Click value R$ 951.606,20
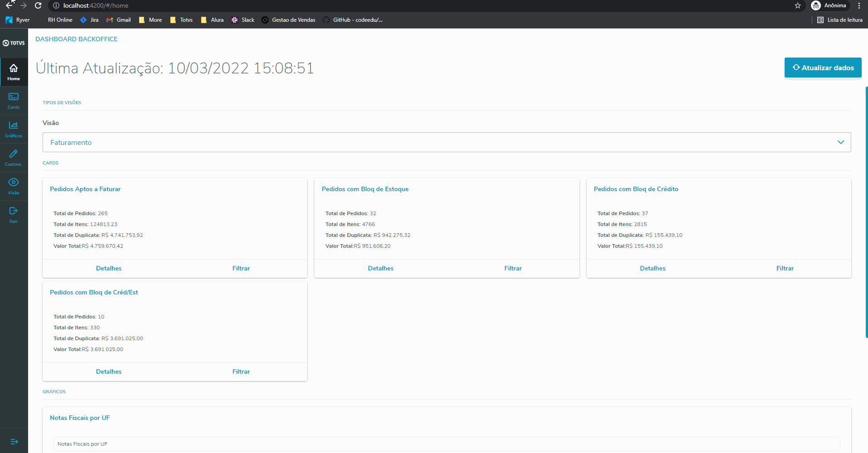Viewport: 868px width, 453px height. (x=372, y=246)
